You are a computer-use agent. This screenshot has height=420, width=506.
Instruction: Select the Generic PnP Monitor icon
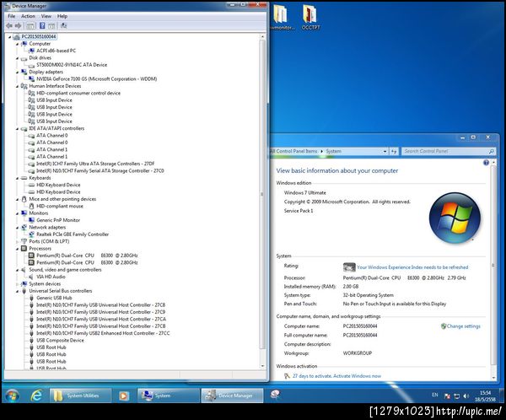click(31, 220)
